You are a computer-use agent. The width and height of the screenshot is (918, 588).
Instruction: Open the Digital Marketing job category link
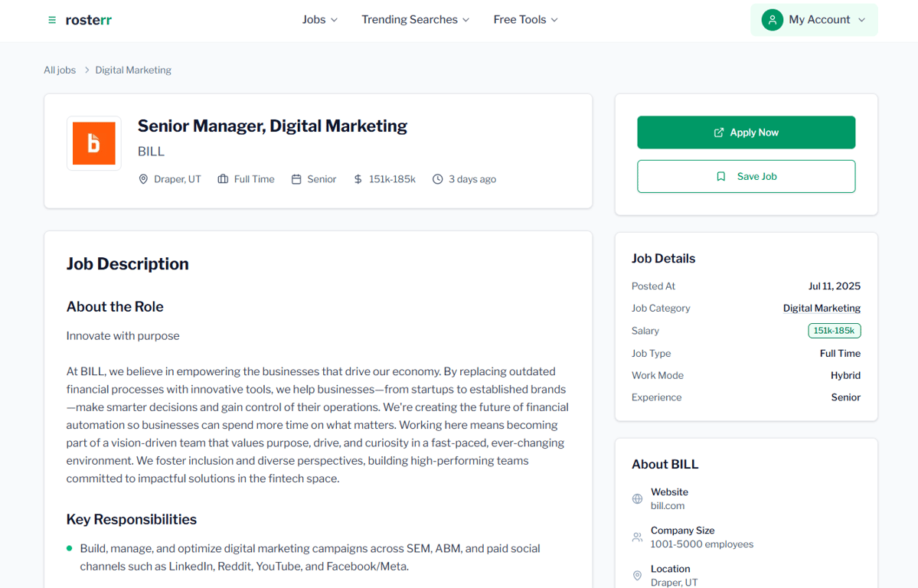coord(822,308)
